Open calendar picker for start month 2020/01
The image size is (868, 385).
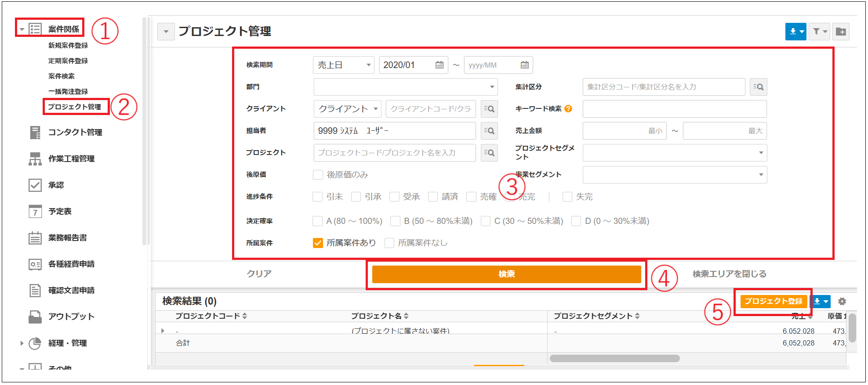439,65
